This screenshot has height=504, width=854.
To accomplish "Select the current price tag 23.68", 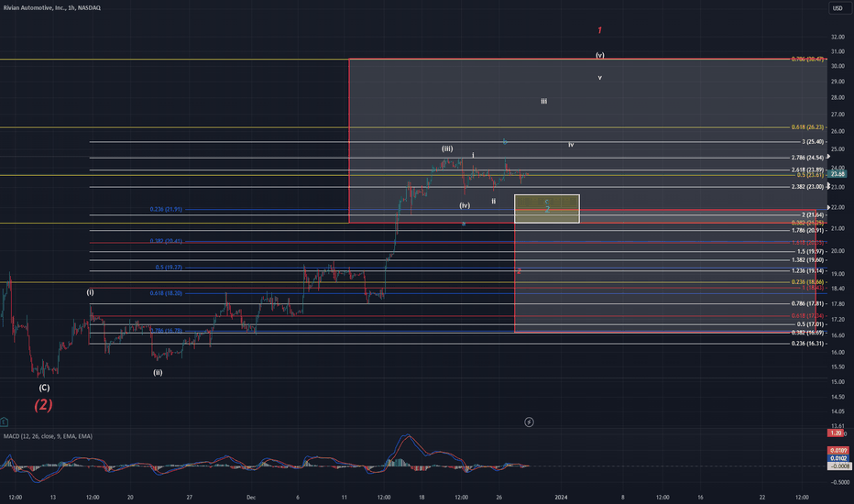I will 838,174.
